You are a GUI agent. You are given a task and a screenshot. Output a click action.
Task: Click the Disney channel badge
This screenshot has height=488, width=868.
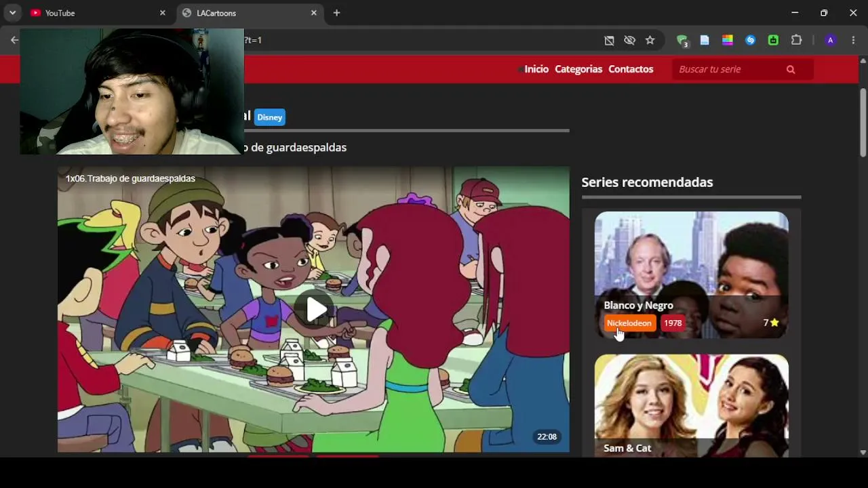(269, 117)
